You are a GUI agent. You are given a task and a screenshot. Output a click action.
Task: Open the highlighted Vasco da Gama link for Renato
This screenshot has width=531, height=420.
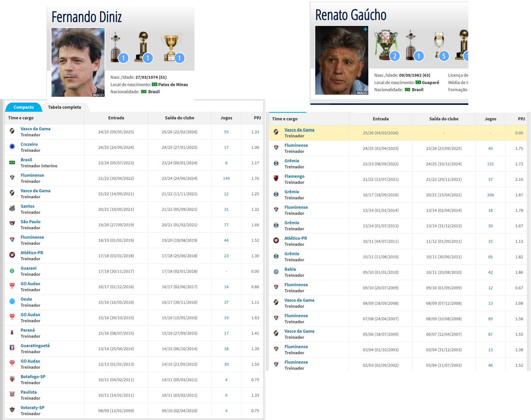pyautogui.click(x=299, y=130)
